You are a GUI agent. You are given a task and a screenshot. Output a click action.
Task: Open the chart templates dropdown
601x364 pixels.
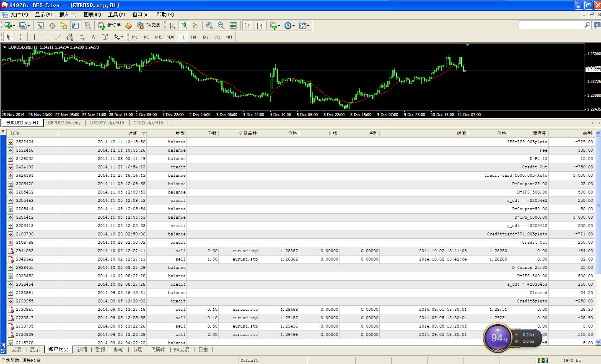[304, 26]
